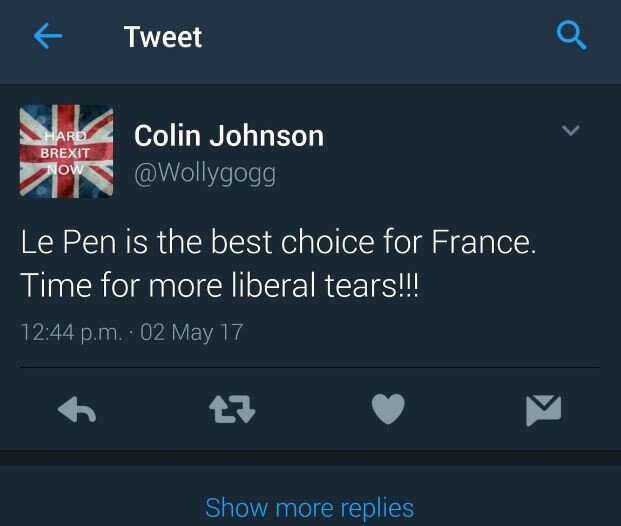Tap the 02 May 17 date
The image size is (621, 526).
(191, 332)
